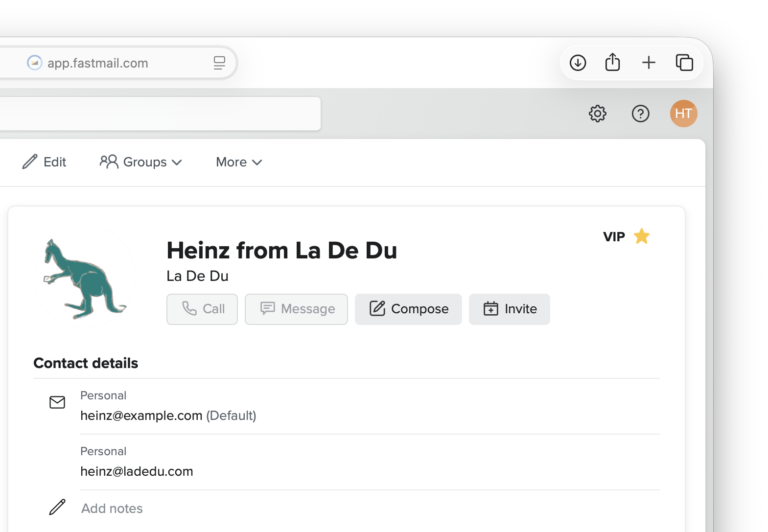Click the reader view icon in address bar
Image resolution: width=768 pixels, height=532 pixels.
(x=219, y=63)
